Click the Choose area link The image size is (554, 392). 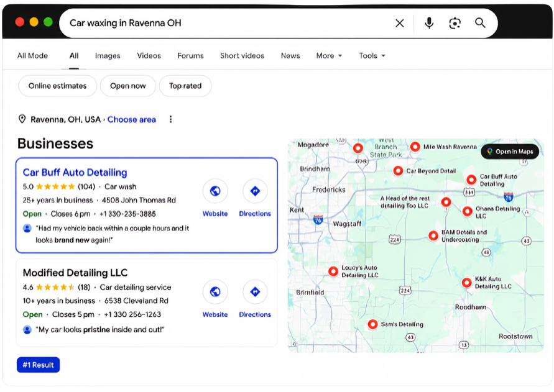coord(131,119)
